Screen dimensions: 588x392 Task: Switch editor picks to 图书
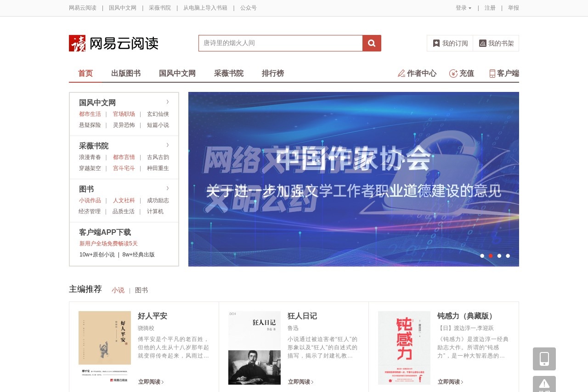[x=141, y=290]
